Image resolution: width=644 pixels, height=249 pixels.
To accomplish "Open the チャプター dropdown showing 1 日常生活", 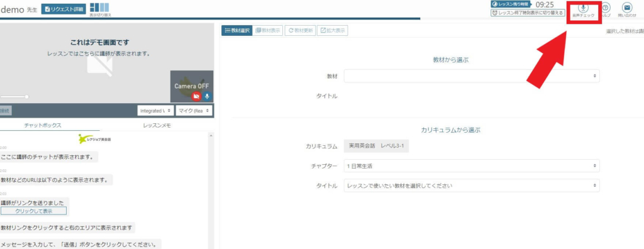I will pos(472,165).
